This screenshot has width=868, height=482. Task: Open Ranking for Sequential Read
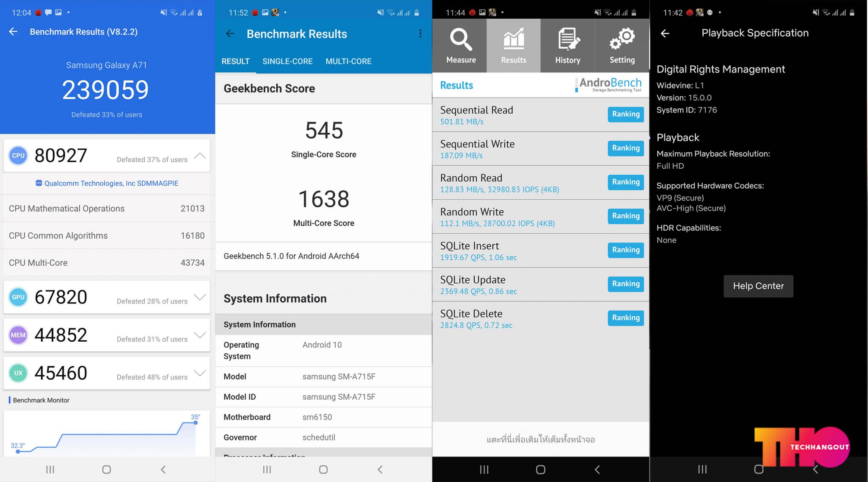click(x=626, y=114)
